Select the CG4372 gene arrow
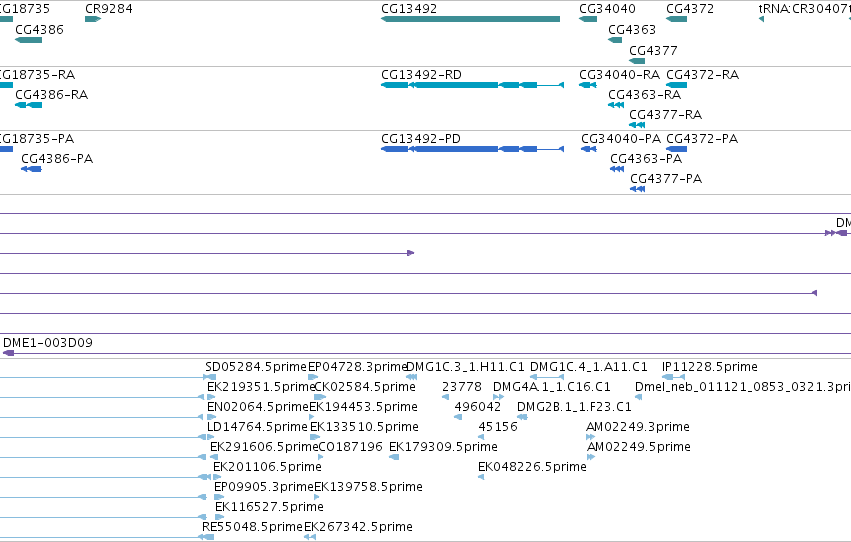This screenshot has width=851, height=542. [x=677, y=20]
